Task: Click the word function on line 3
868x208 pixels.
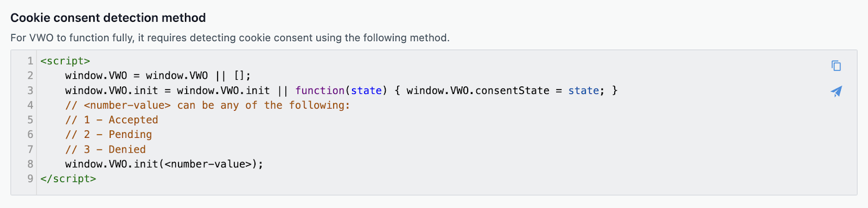Action: (320, 90)
